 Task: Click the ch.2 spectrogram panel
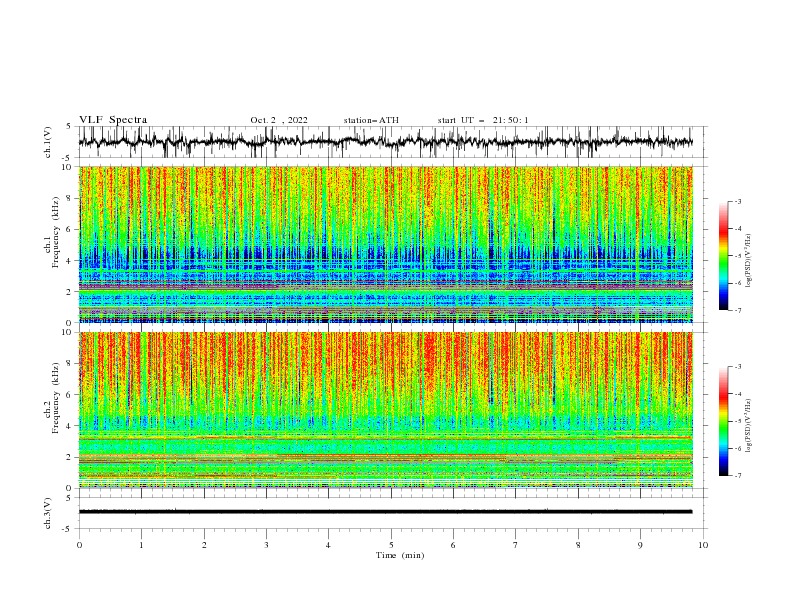click(x=385, y=410)
